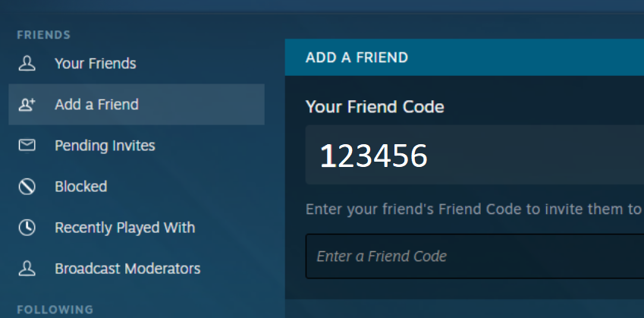Open the Your Friends list
Viewport: 644px width, 318px height.
tap(137, 63)
